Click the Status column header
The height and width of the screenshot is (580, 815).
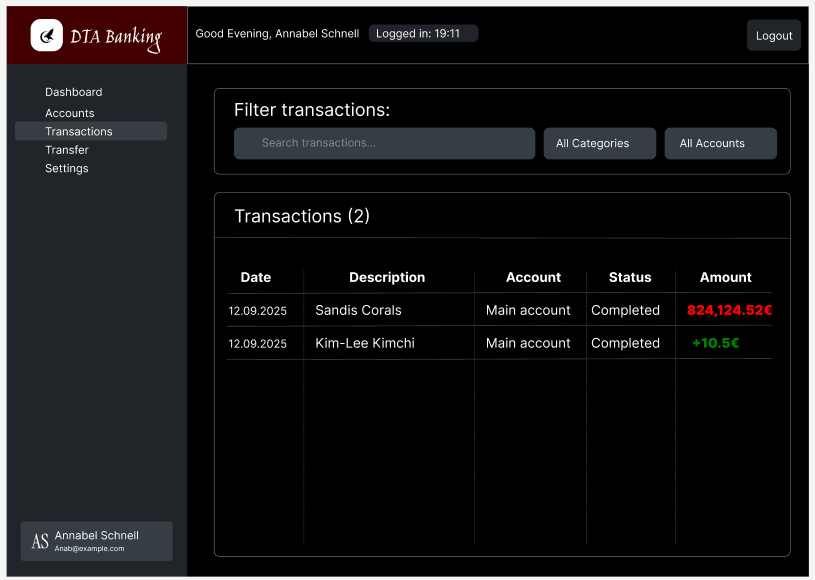[x=630, y=277]
